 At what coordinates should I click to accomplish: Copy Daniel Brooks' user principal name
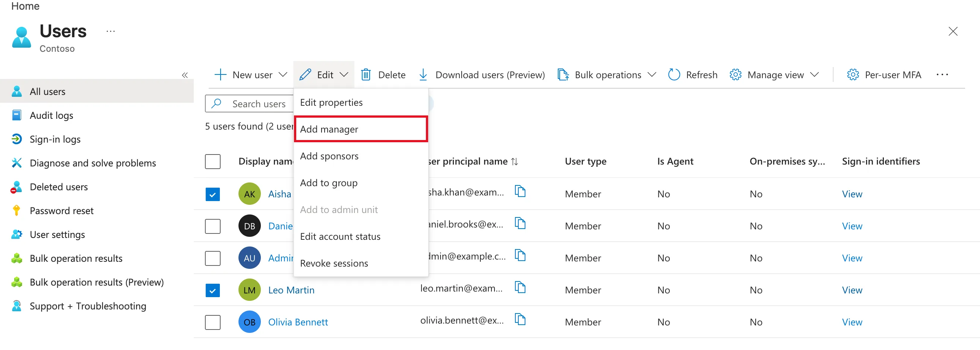[x=520, y=223]
